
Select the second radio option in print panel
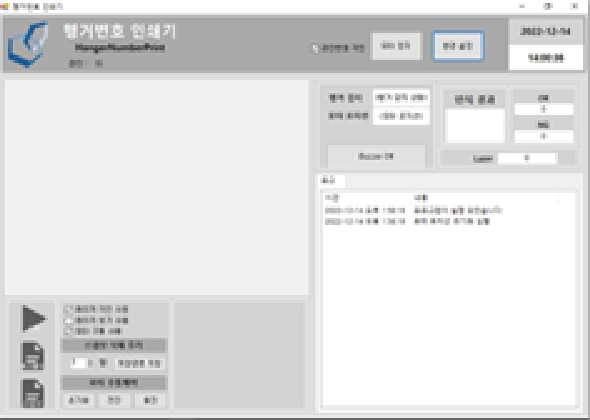pyautogui.click(x=68, y=321)
